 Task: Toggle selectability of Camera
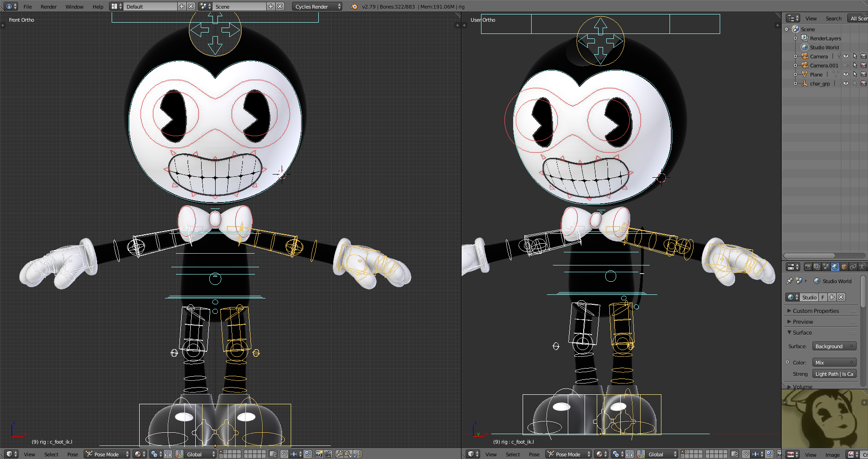(855, 57)
